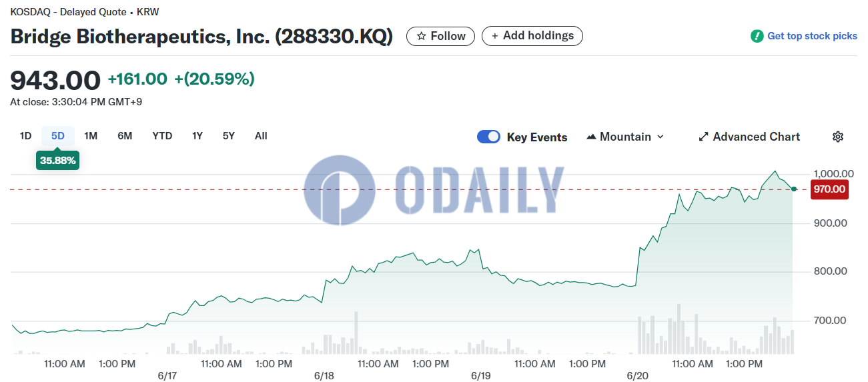Viewport: 868px width, 382px height.
Task: Open the Mountain chart type dropdown
Action: point(625,137)
